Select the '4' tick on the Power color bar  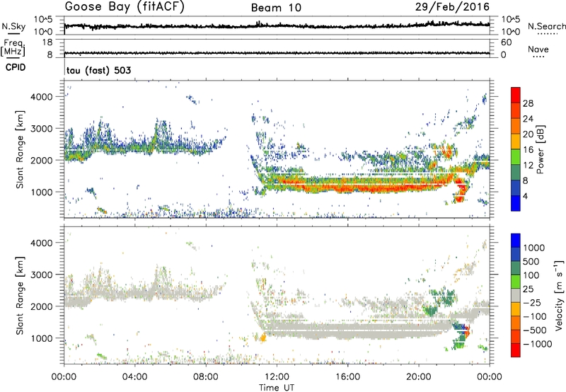(525, 196)
